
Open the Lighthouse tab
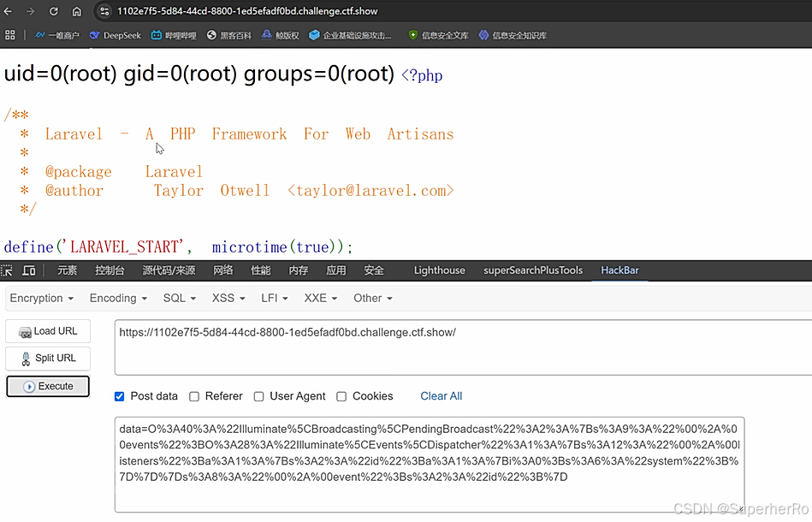click(x=439, y=270)
